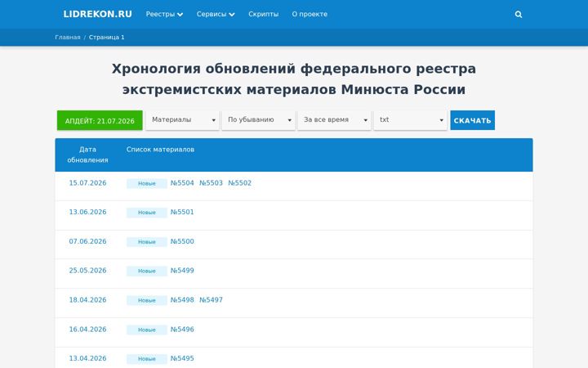Go to Главная breadcrumb link
Viewport: 588px width, 368px height.
coord(68,37)
